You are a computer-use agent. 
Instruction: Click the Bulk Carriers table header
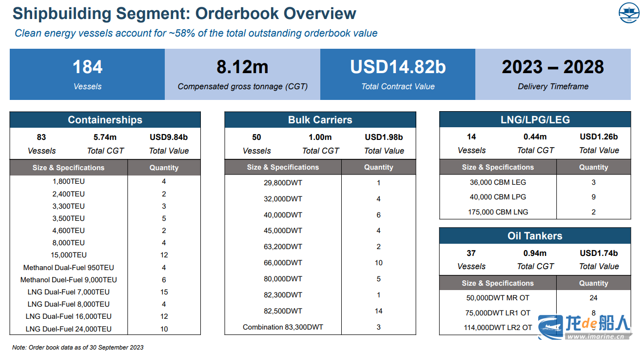tap(320, 120)
